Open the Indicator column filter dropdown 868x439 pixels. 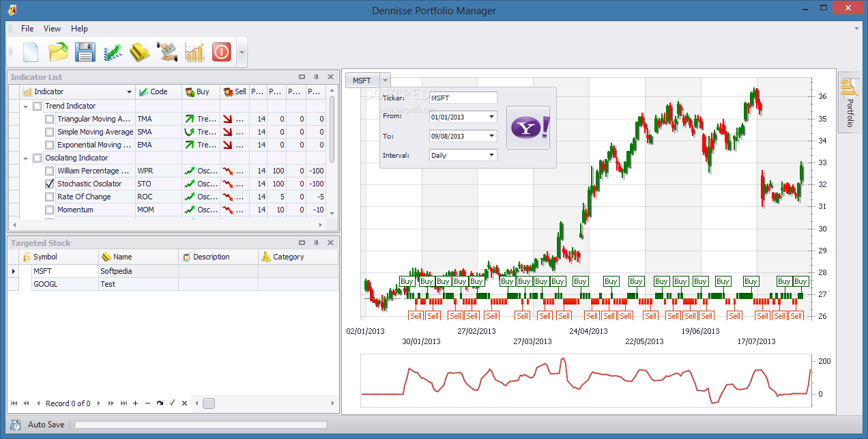point(130,92)
